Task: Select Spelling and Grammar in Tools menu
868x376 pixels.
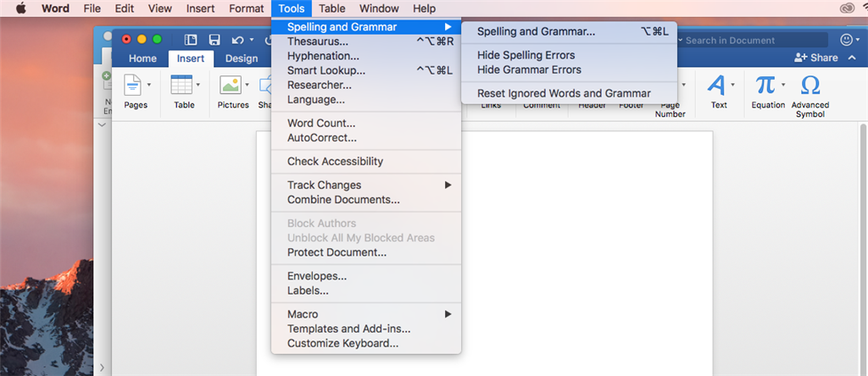Action: coord(366,26)
